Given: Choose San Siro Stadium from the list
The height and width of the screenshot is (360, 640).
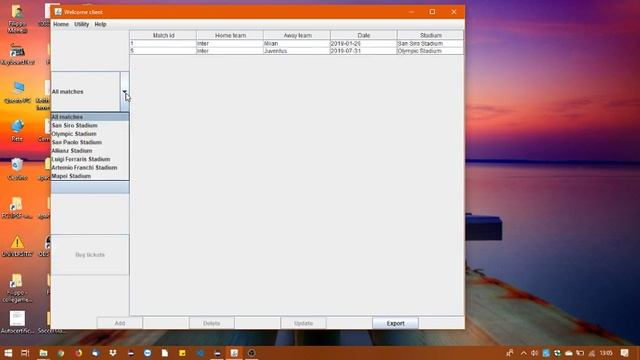Looking at the screenshot, I should (90, 125).
